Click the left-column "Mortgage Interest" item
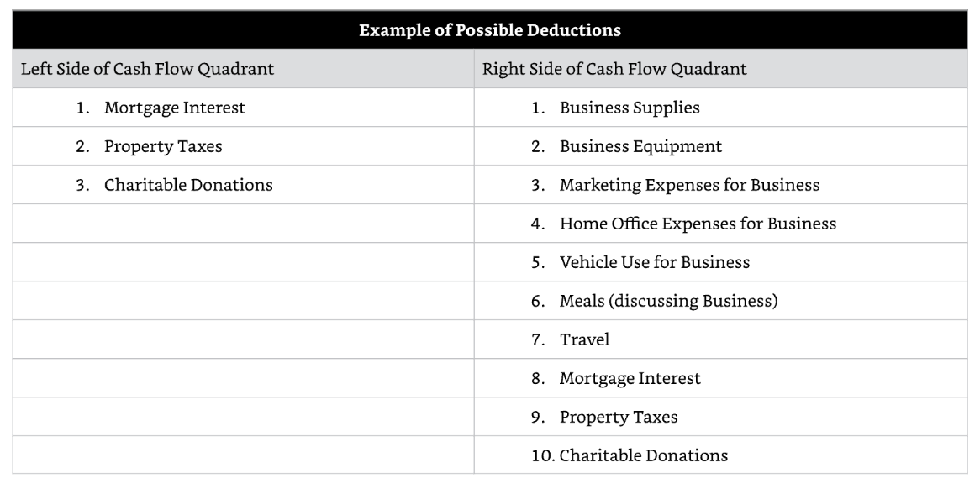This screenshot has width=980, height=484. tap(174, 108)
